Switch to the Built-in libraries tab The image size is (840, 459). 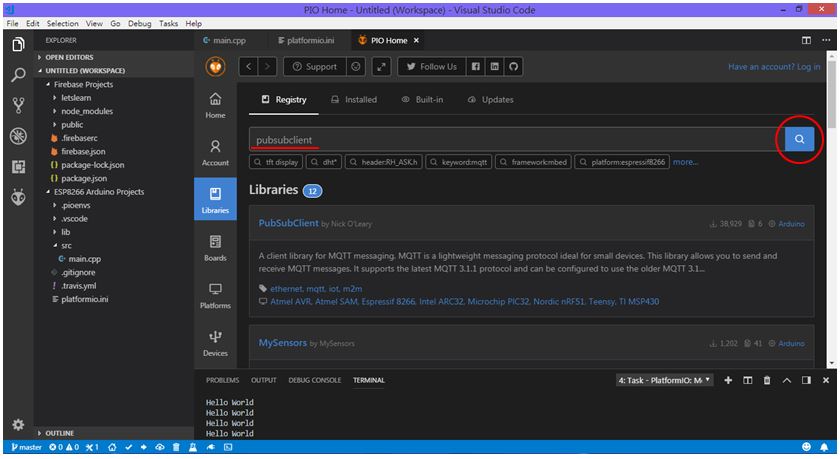(422, 100)
